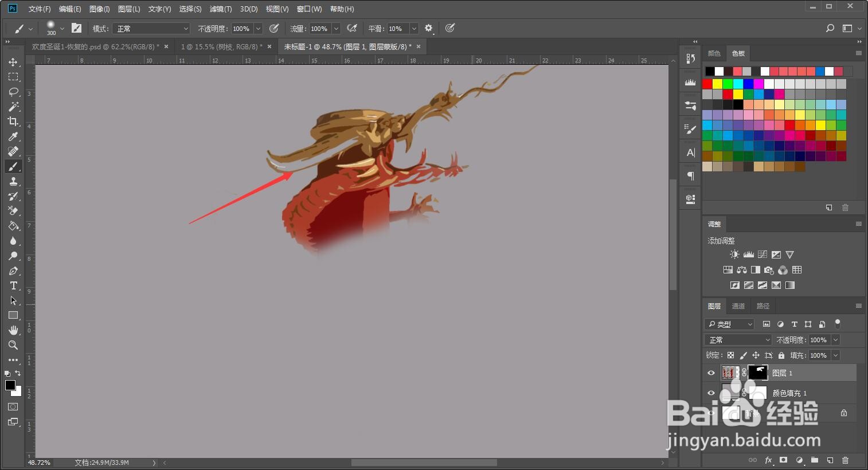Switch to 1 @ 15.5% document tab
Image resolution: width=868 pixels, height=470 pixels.
point(222,47)
